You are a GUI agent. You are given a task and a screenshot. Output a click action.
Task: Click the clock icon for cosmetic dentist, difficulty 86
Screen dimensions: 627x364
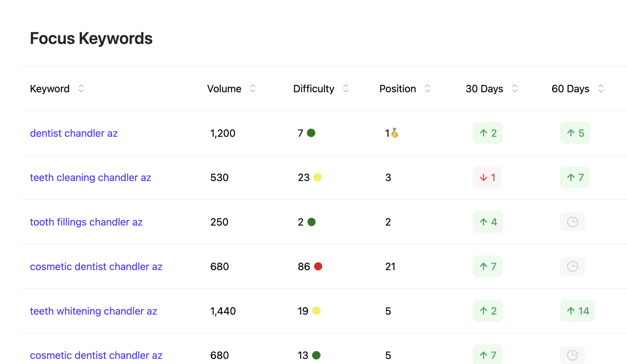(x=572, y=266)
